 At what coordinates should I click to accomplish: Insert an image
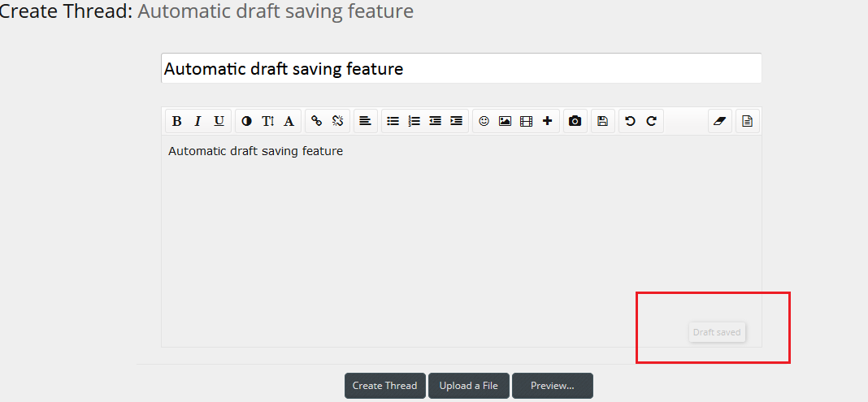pyautogui.click(x=505, y=121)
